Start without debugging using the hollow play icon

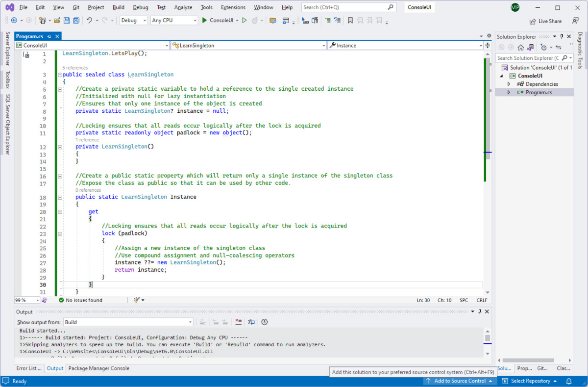tap(244, 21)
